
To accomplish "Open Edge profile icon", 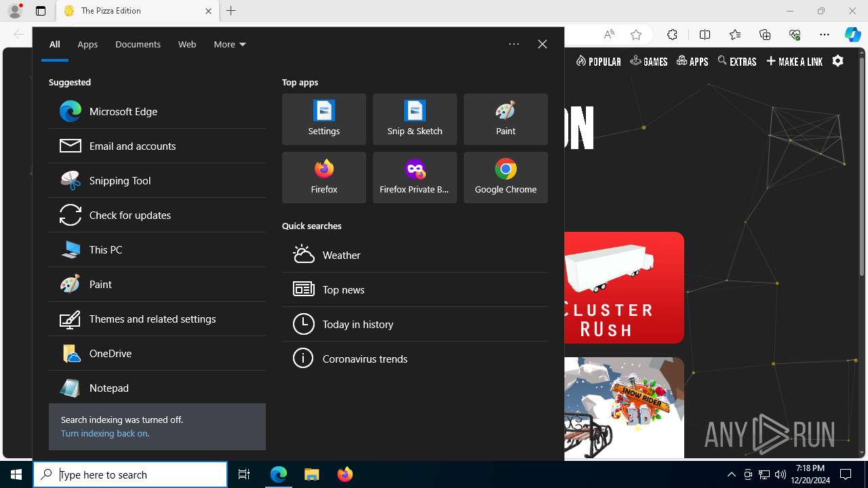I will point(15,11).
